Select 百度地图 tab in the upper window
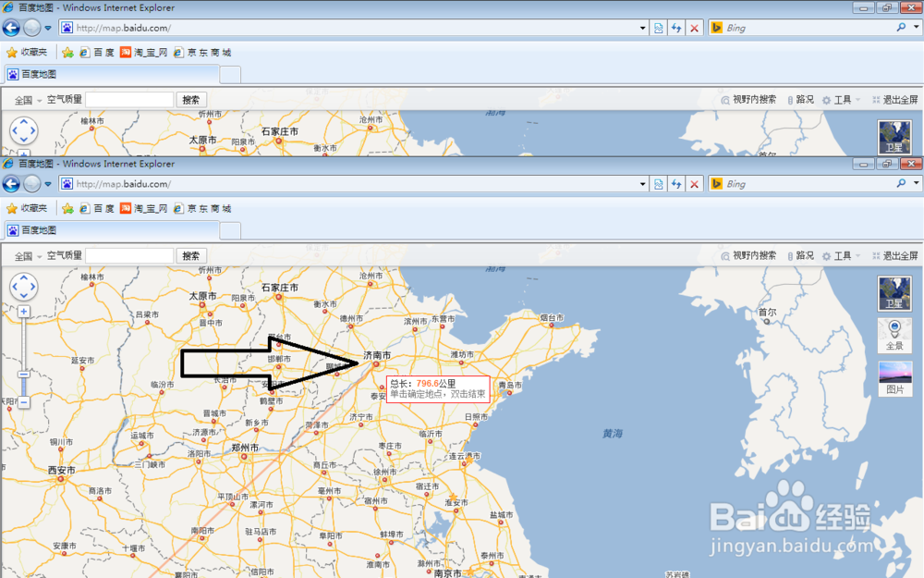The width and height of the screenshot is (924, 578). coord(112,74)
